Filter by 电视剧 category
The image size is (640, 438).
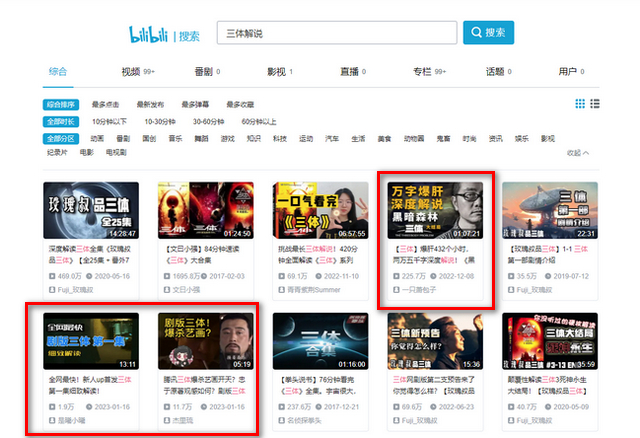coord(116,152)
